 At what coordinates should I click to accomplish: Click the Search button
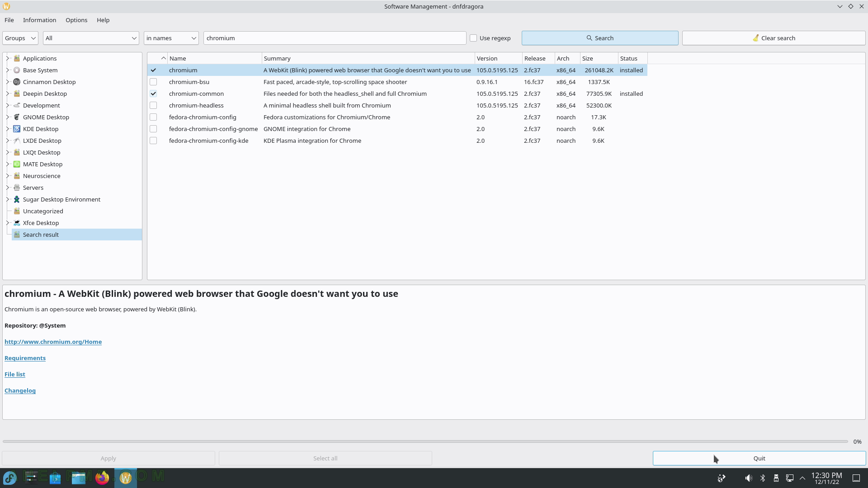(x=600, y=38)
